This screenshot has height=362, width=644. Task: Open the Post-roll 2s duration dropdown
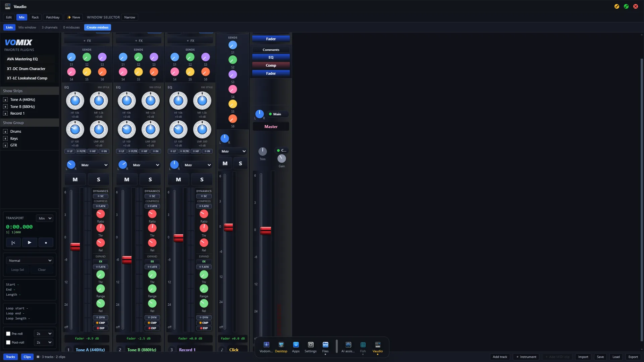click(x=44, y=343)
